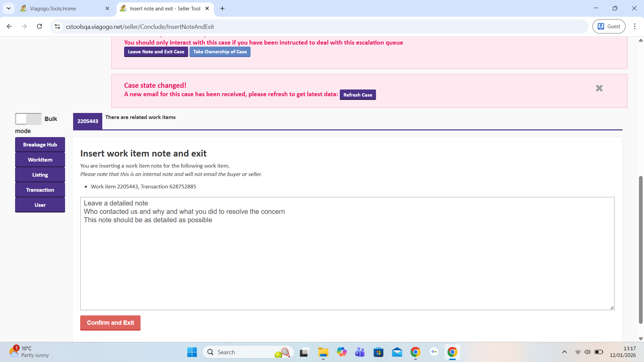Expand the tab search dropdown arrow
Viewport: 644px width, 362px height.
(x=9, y=8)
